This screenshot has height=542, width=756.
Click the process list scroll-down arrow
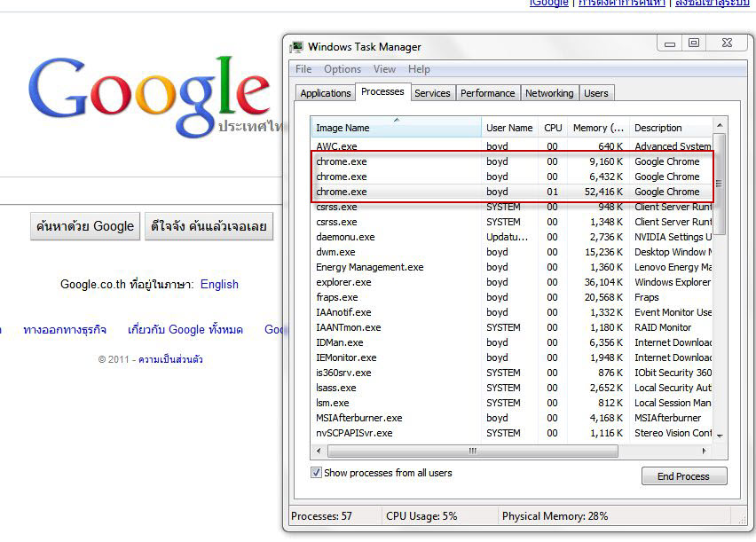coord(720,436)
